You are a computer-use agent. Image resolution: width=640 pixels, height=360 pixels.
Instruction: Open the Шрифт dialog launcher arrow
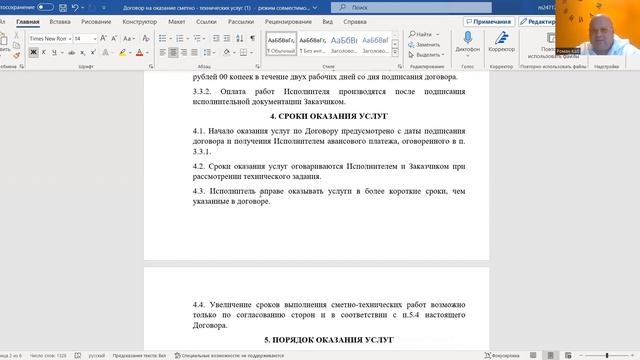point(151,66)
